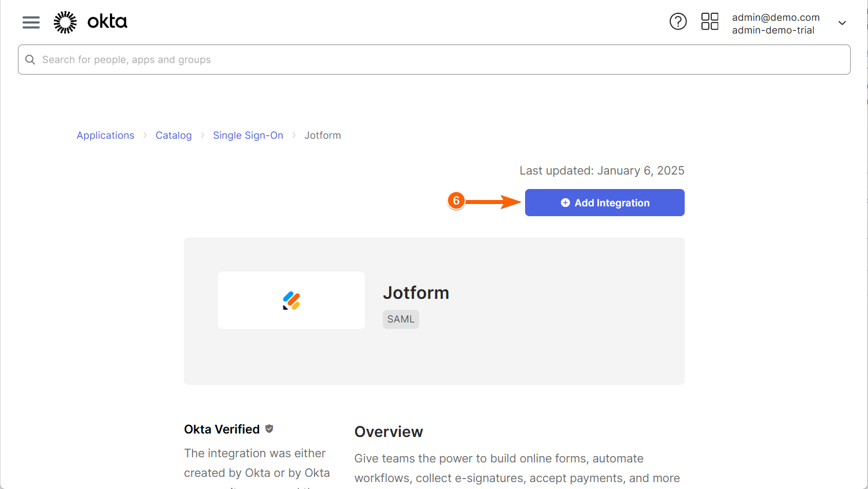Open the help question mark icon
Viewport: 868px width, 489px height.
[x=678, y=22]
